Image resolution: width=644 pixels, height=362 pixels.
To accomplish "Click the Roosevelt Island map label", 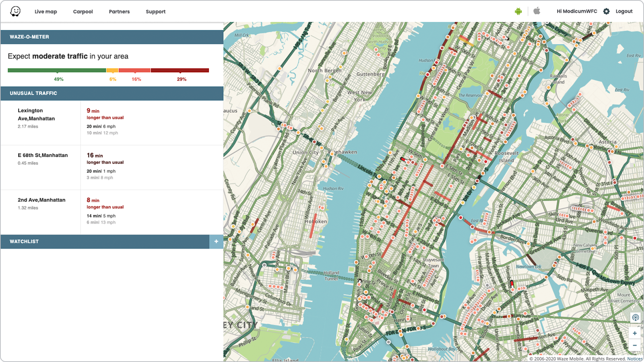I will click(x=507, y=156).
